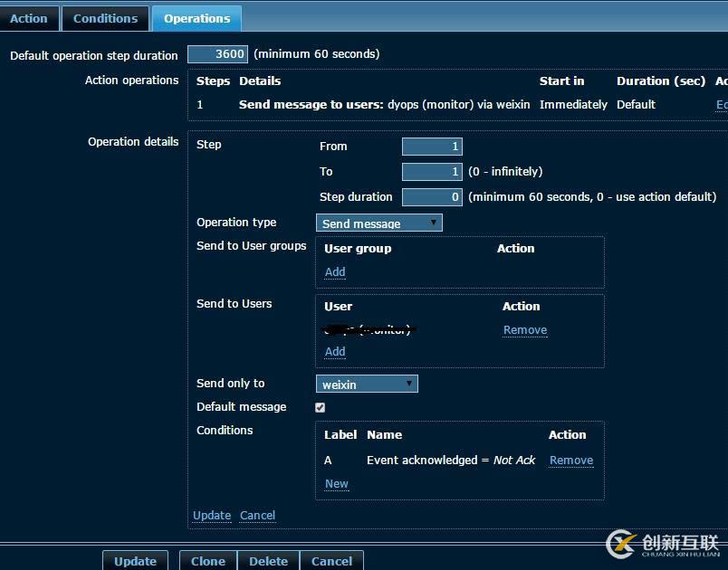Viewport: 728px width, 570px height.
Task: Click the Update link in operation details
Action: 212,516
